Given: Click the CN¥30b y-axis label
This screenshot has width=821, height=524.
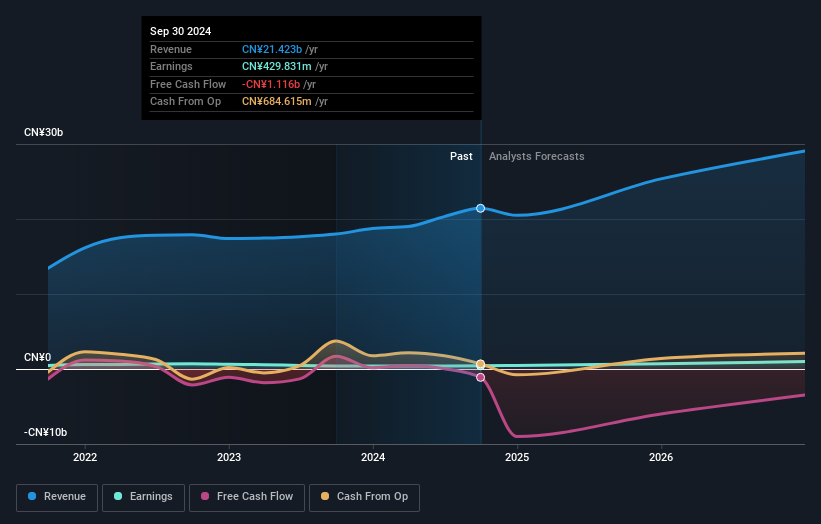Looking at the screenshot, I should [x=43, y=132].
